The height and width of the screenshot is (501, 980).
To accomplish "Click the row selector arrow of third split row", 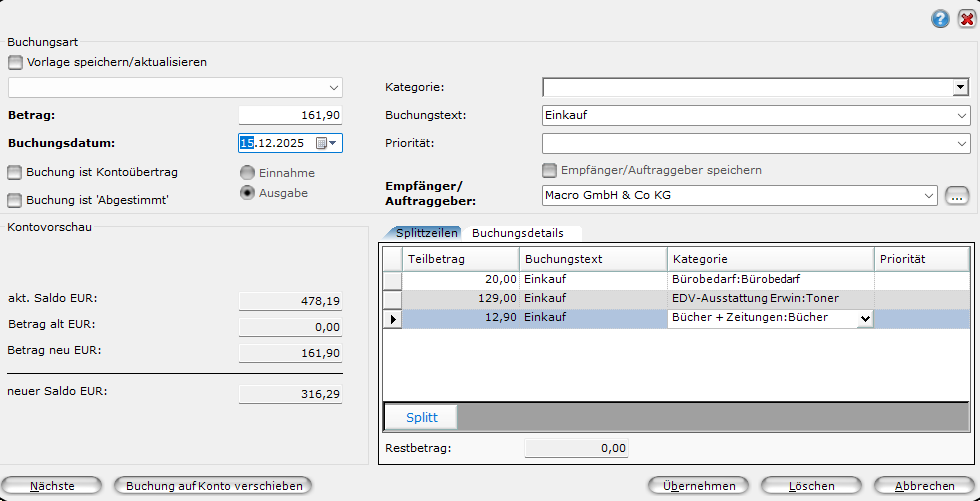I will pos(392,319).
